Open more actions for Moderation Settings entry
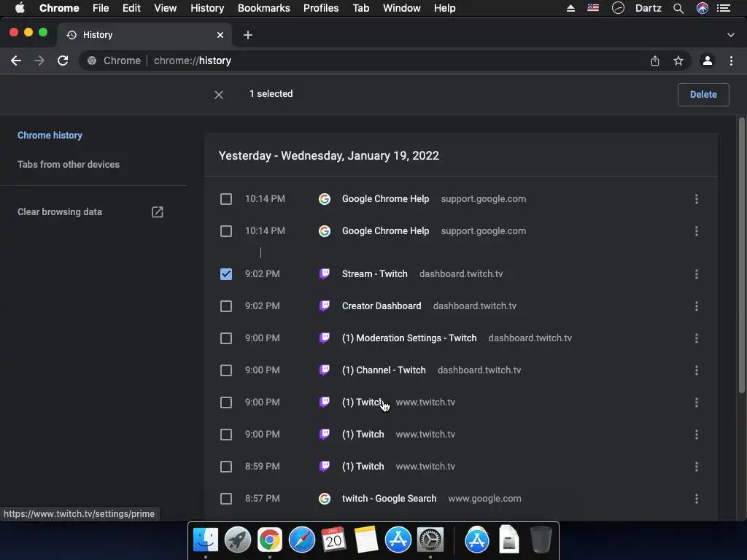Viewport: 747px width, 560px height. (x=697, y=338)
